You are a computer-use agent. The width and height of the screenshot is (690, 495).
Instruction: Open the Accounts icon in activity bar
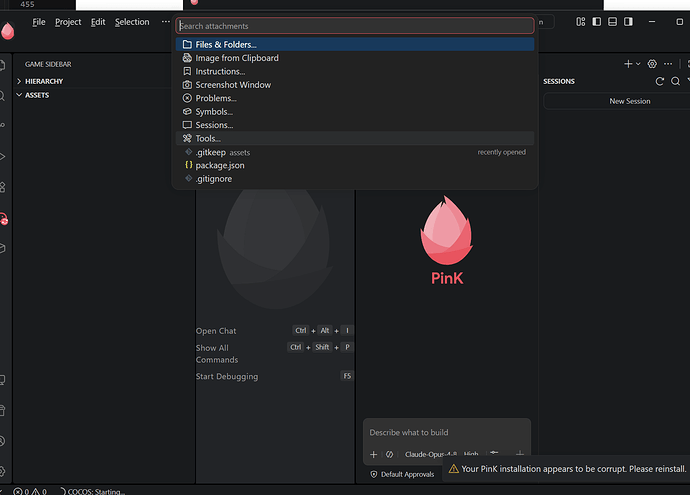tap(2, 441)
